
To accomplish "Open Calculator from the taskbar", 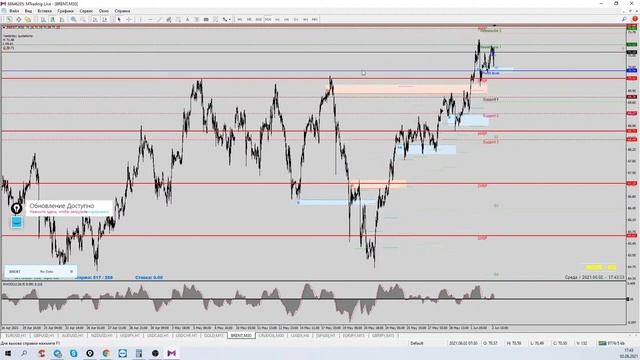I will coord(139,353).
